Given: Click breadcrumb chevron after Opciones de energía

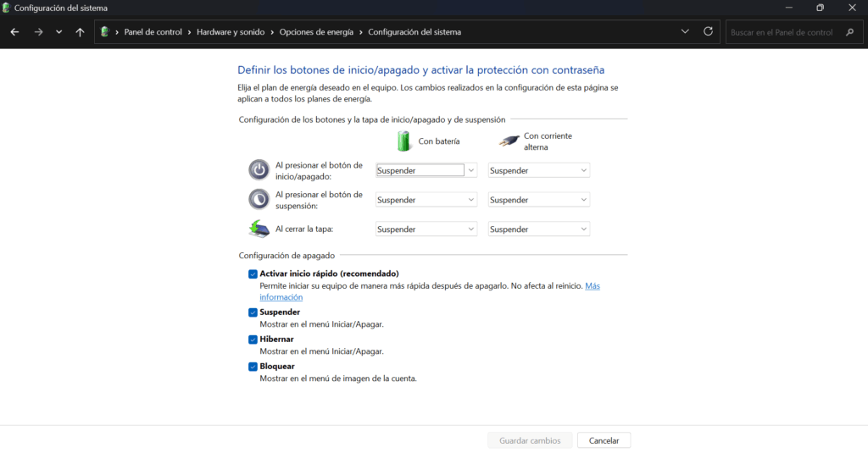Looking at the screenshot, I should (x=361, y=32).
